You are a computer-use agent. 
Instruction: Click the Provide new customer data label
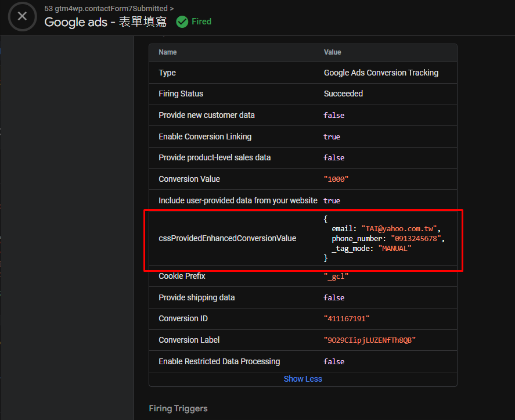click(x=207, y=115)
